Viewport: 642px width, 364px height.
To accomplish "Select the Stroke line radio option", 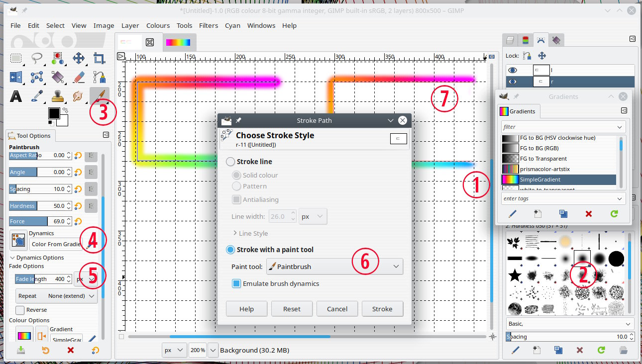I will click(230, 162).
